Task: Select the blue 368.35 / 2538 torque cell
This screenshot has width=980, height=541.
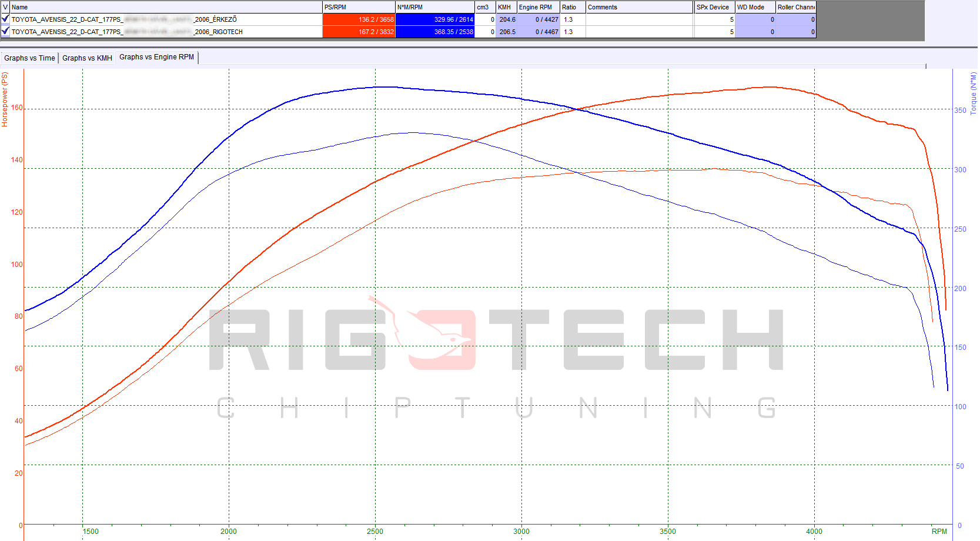Action: point(434,32)
